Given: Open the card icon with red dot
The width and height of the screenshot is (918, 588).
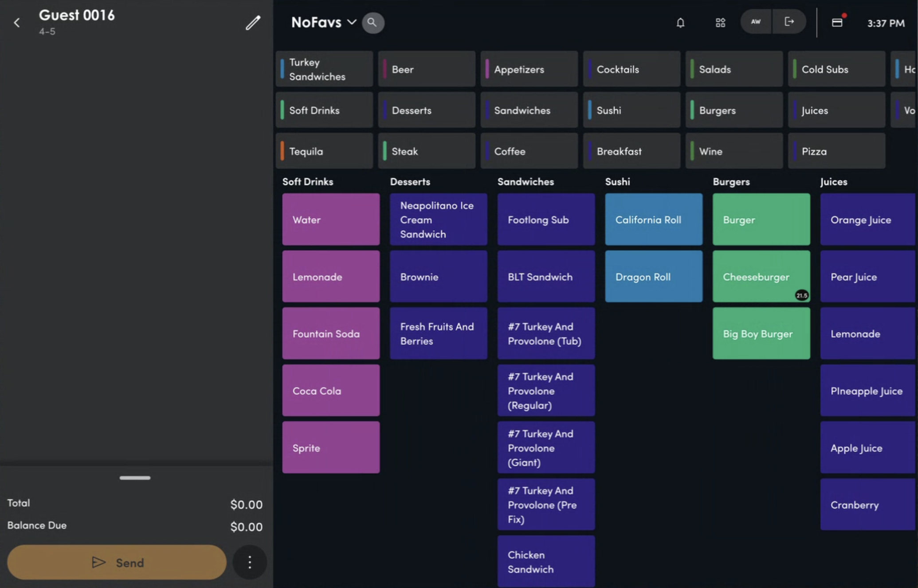Looking at the screenshot, I should pyautogui.click(x=837, y=22).
